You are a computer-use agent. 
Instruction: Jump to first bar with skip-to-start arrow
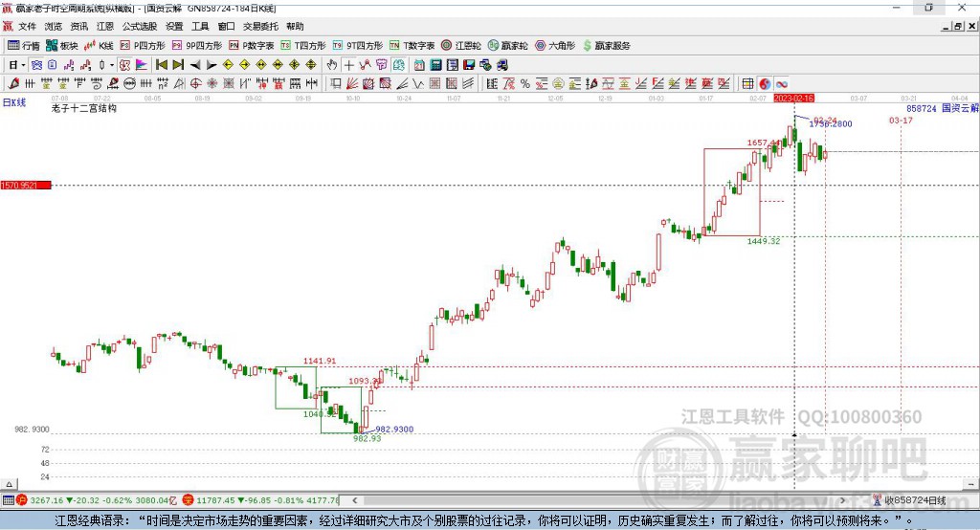click(162, 65)
